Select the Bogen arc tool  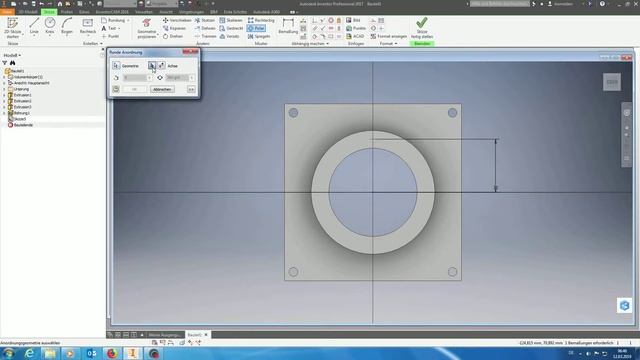pos(67,26)
